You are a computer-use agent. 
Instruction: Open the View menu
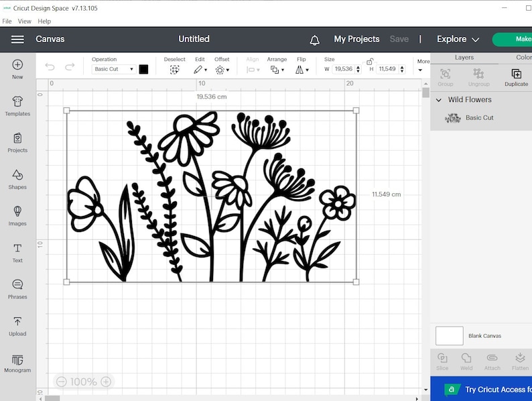point(24,21)
